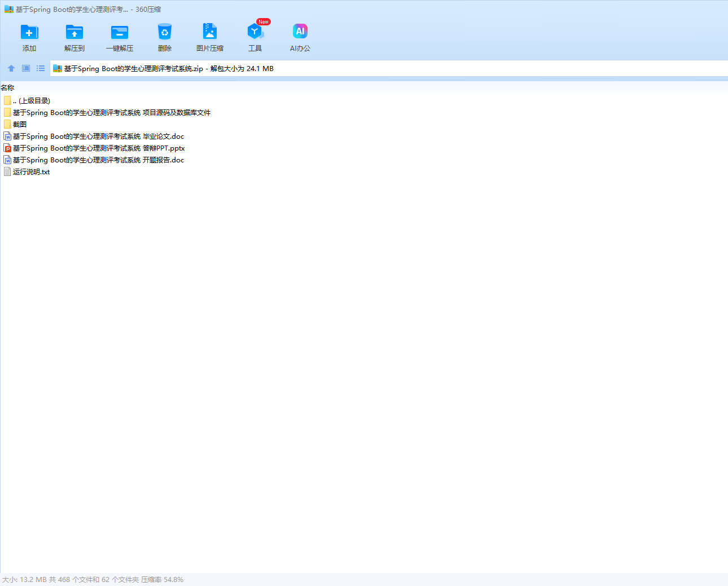Click the zip archive icon in path bar
Screen dimensions: 728x586
[x=57, y=69]
